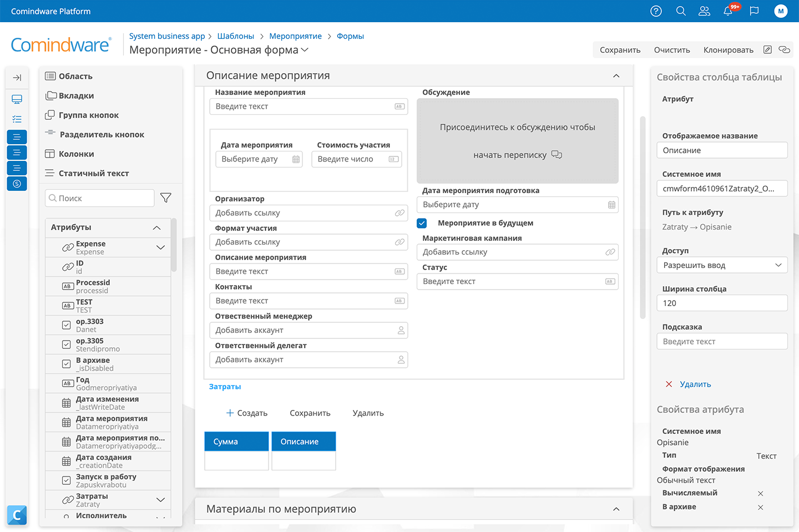Click the link icon beside edit pencil
Screen dimensions: 799x532
pyautogui.click(x=784, y=49)
